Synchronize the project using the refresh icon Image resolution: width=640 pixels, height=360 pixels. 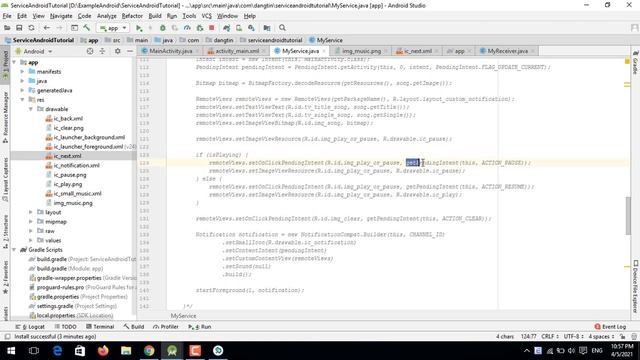pyautogui.click(x=31, y=28)
